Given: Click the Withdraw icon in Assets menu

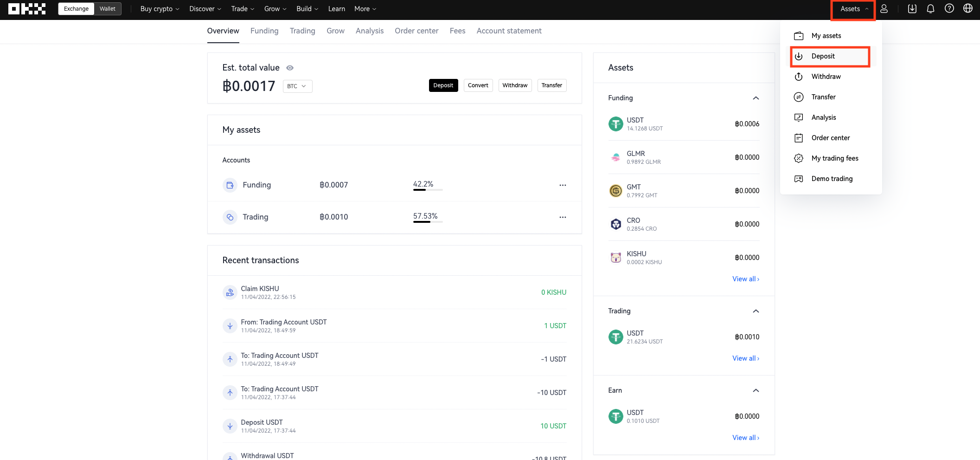Looking at the screenshot, I should tap(799, 77).
